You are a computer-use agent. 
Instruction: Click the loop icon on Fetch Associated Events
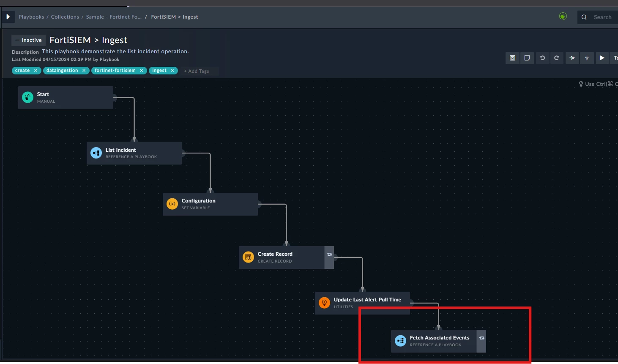[x=481, y=338]
